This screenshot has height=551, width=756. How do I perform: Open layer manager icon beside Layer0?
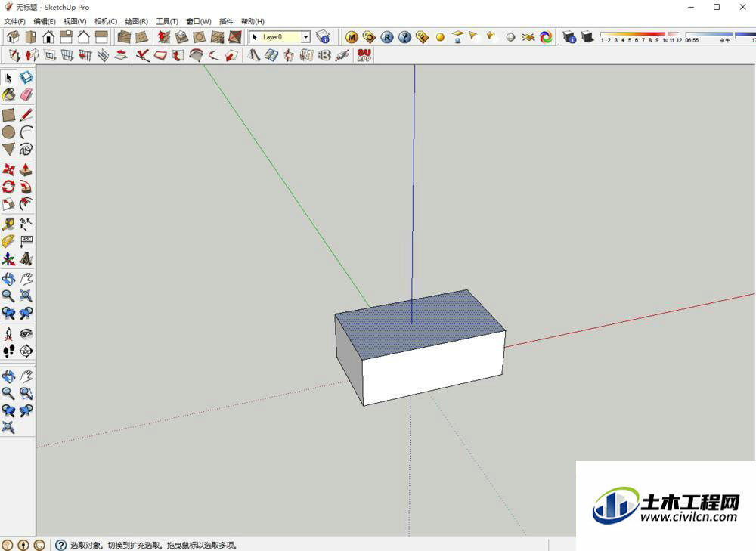click(x=323, y=36)
